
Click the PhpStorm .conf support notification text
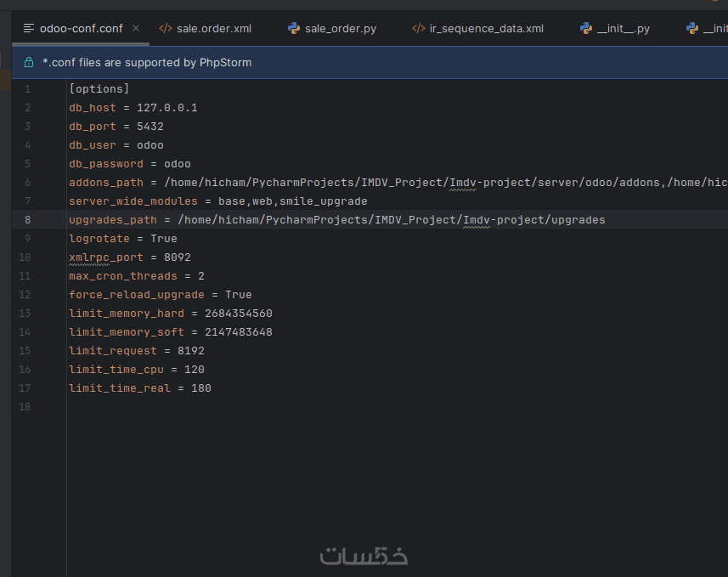[x=147, y=62]
